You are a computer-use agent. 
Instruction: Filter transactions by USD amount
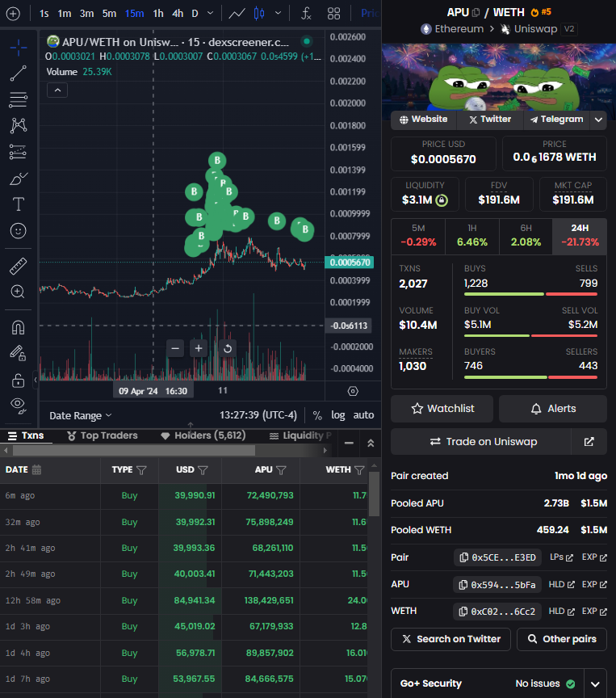click(203, 470)
